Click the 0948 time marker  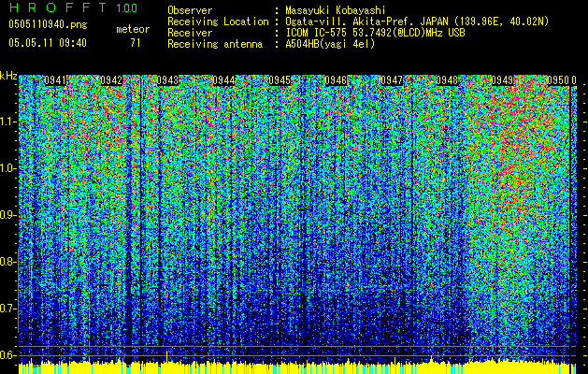[x=447, y=80]
